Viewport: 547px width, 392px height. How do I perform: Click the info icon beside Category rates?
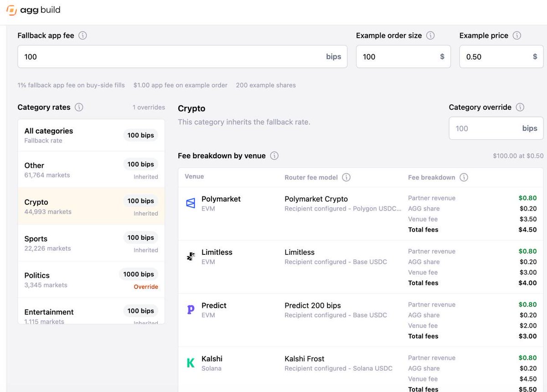pyautogui.click(x=79, y=107)
